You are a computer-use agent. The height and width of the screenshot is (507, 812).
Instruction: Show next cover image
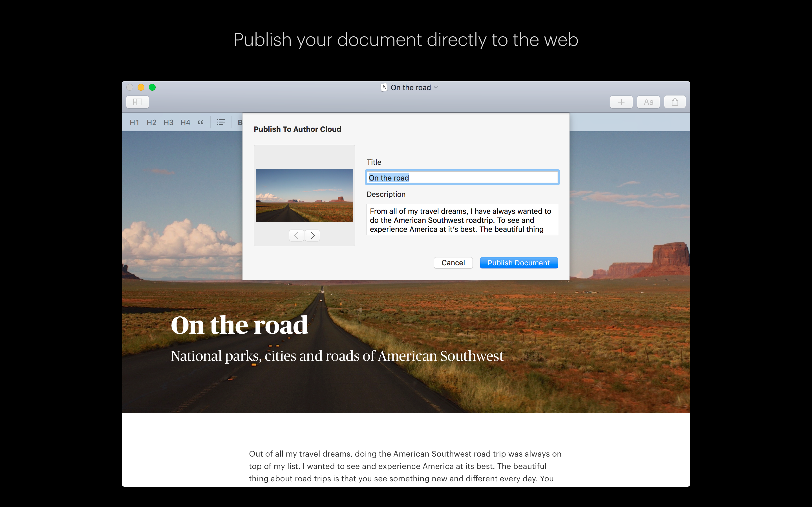click(x=312, y=235)
